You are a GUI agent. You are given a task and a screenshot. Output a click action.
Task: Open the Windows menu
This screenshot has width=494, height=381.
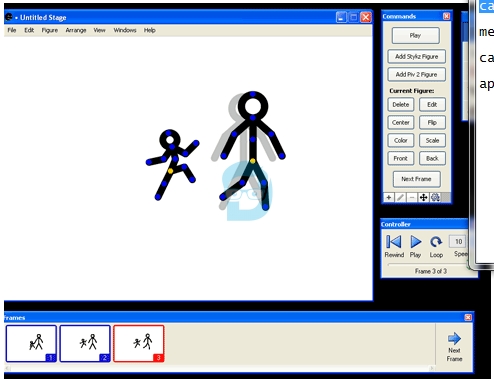[x=125, y=30]
